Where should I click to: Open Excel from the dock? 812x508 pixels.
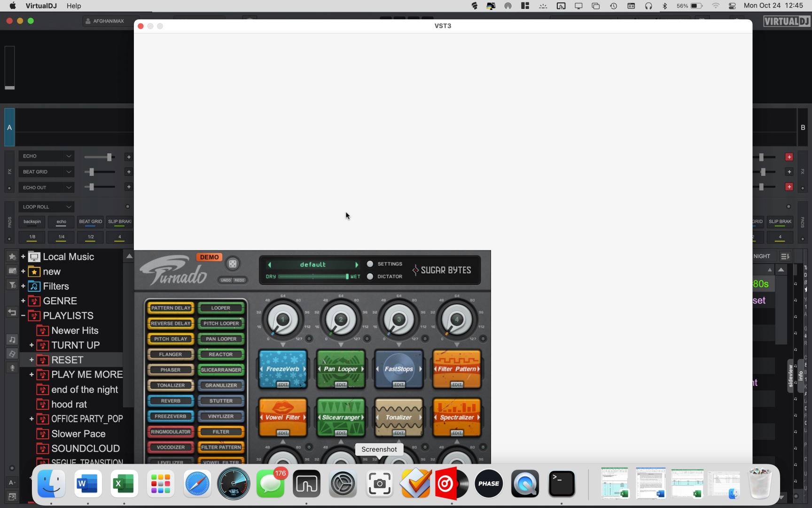(124, 484)
